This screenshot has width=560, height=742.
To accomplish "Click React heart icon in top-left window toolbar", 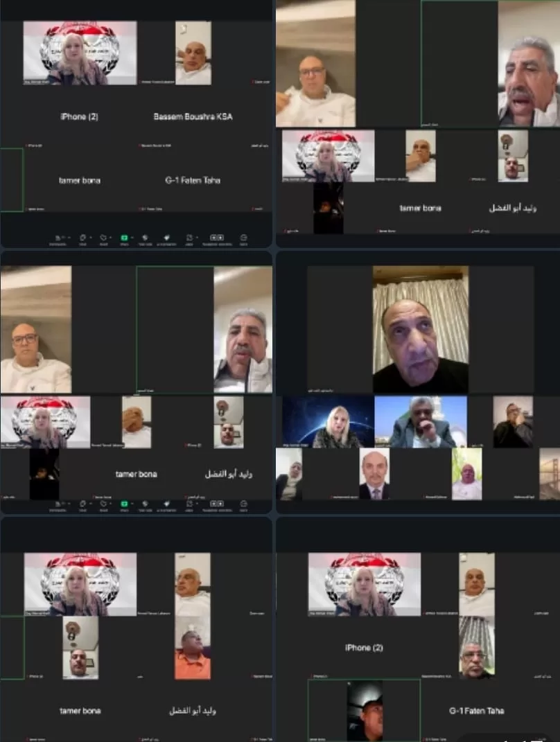I will click(x=103, y=238).
